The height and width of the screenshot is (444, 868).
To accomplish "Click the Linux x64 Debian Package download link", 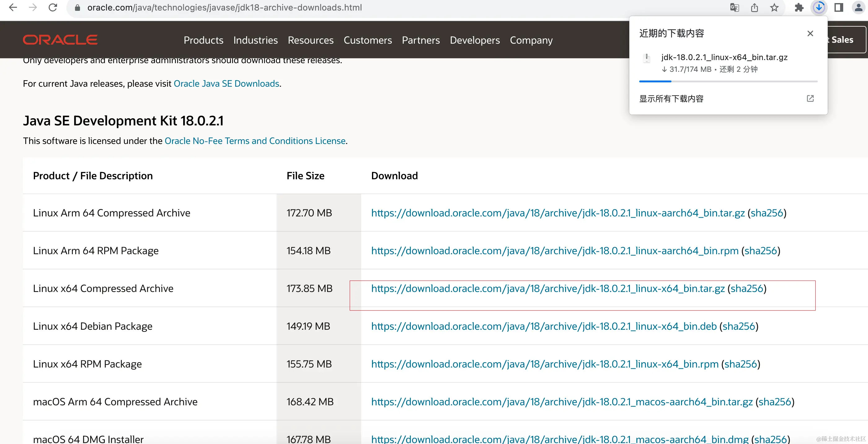I will pos(543,326).
